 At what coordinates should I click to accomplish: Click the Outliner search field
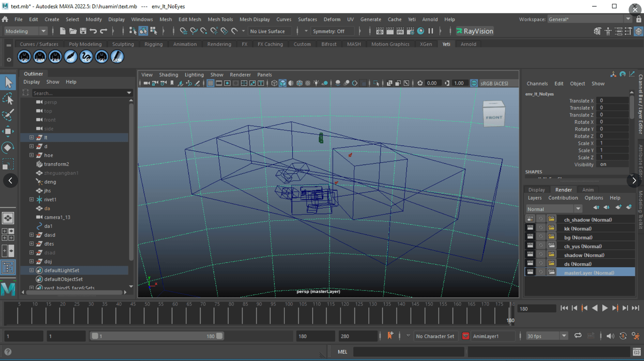coord(79,93)
